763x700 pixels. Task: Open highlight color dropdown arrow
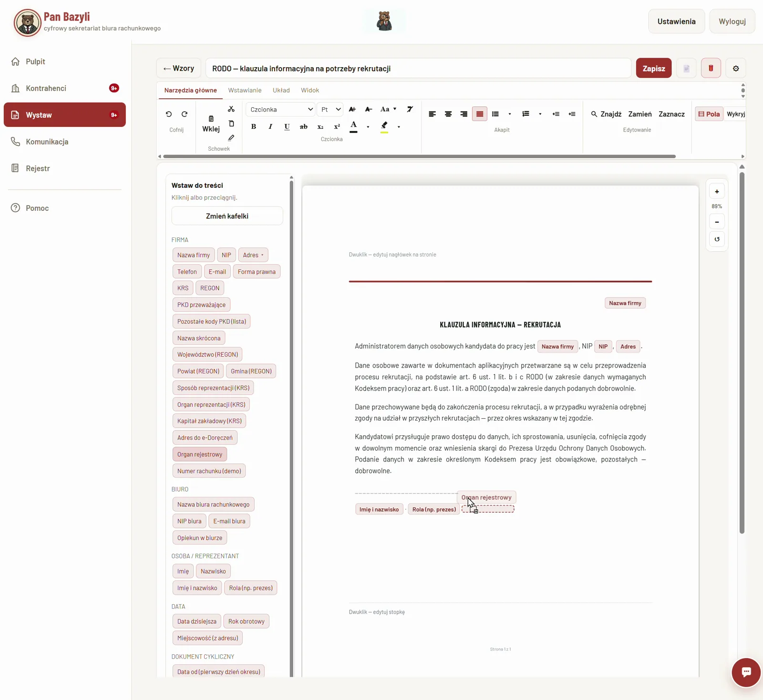(x=399, y=127)
